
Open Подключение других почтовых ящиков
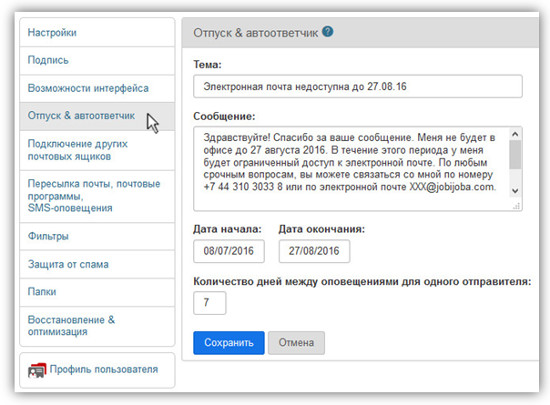point(97,150)
